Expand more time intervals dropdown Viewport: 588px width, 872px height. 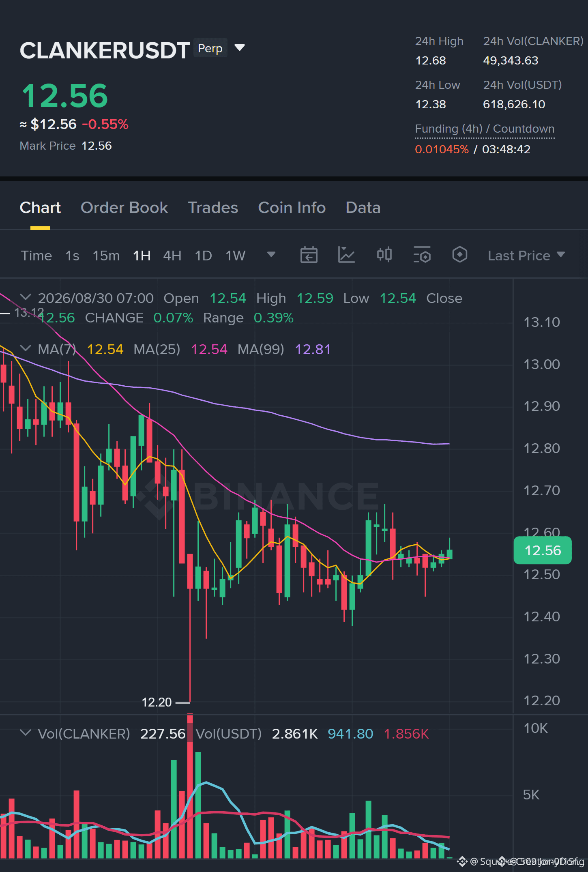271,254
